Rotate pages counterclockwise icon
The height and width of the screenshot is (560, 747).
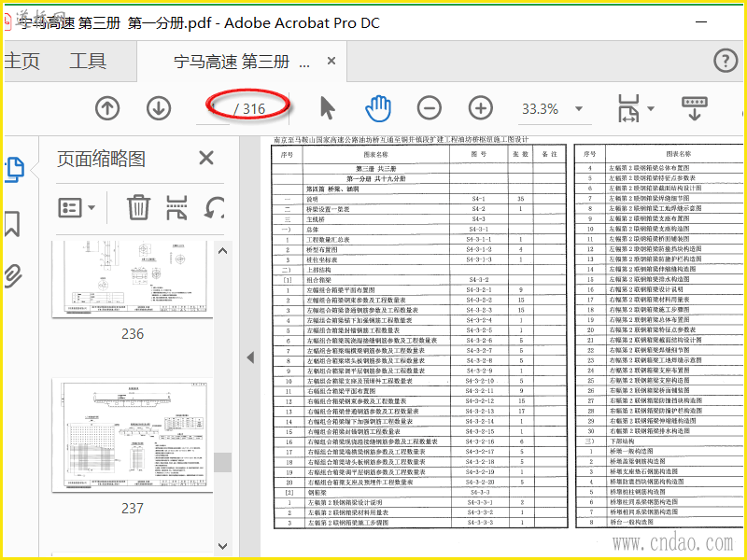(x=215, y=208)
